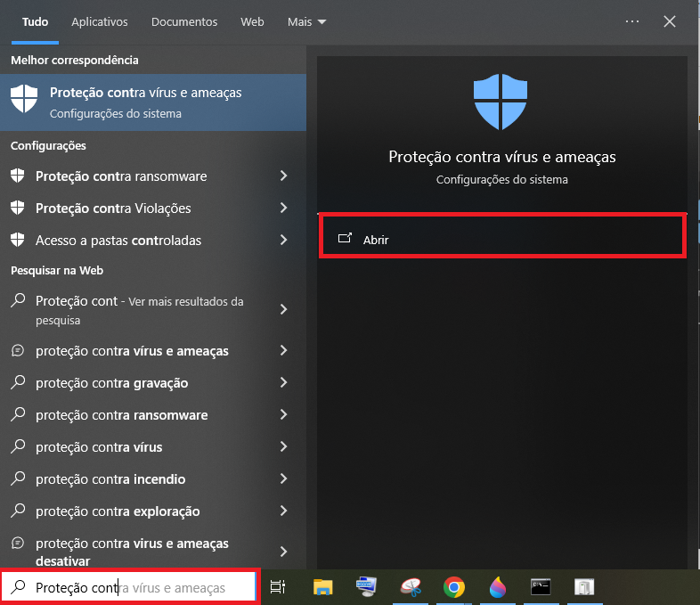Expand 'Proteção cont - Ver mais resultados' arrow
The height and width of the screenshot is (605, 700).
click(x=283, y=309)
